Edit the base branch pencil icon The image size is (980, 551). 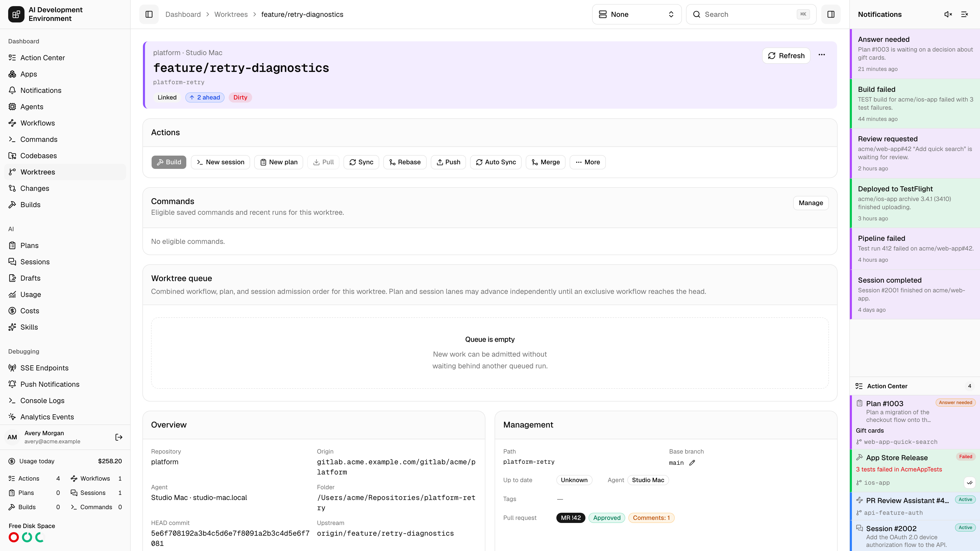coord(692,463)
